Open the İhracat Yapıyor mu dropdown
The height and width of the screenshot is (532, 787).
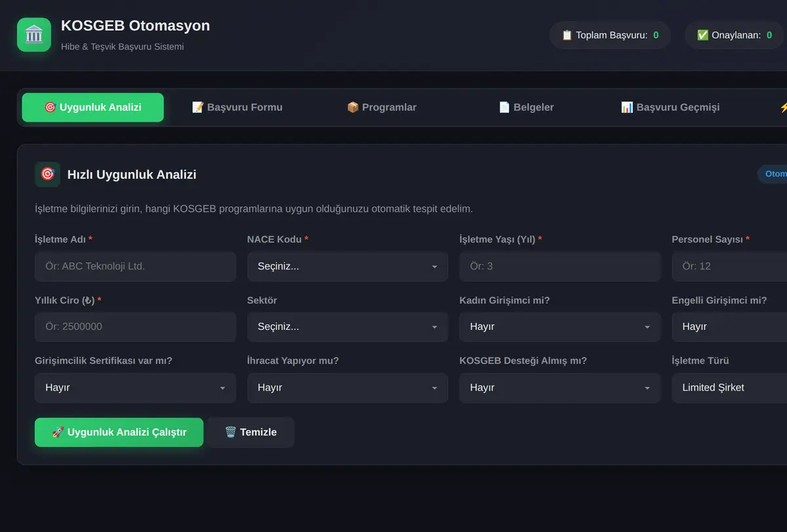(348, 388)
